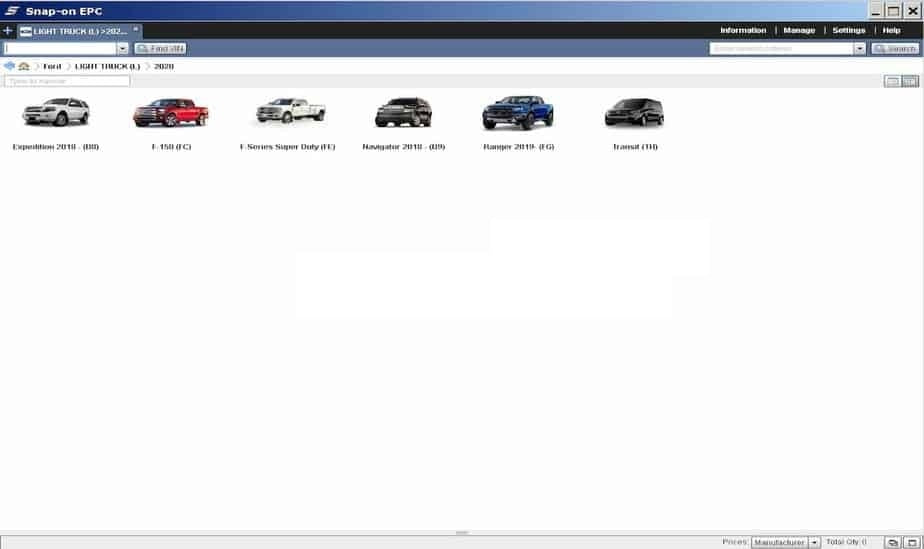Open the Information menu

coord(743,30)
